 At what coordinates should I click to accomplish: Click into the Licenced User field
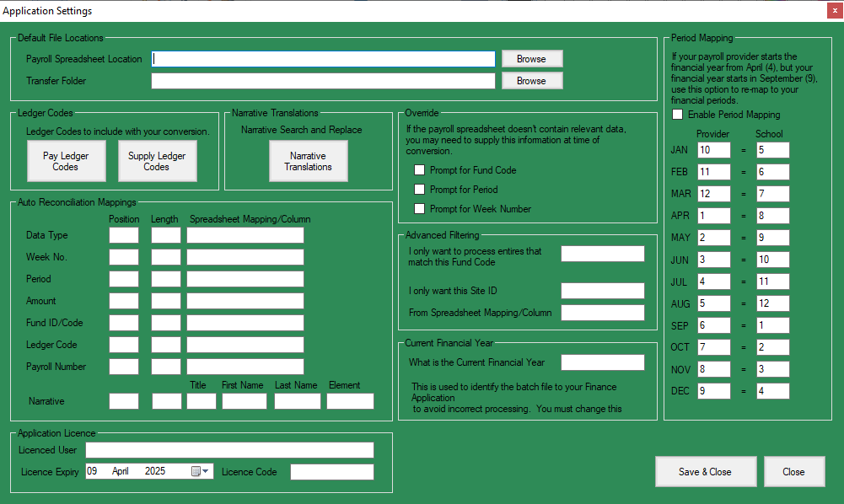tap(229, 450)
